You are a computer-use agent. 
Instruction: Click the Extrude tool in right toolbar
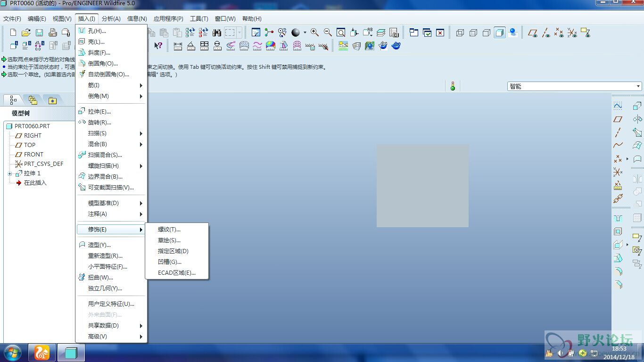click(x=637, y=106)
